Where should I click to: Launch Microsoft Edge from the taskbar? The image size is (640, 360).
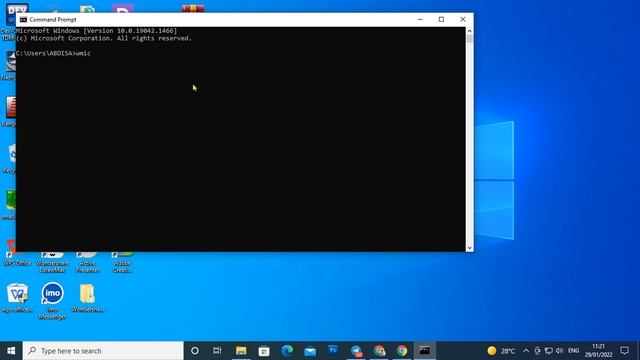pyautogui.click(x=287, y=351)
